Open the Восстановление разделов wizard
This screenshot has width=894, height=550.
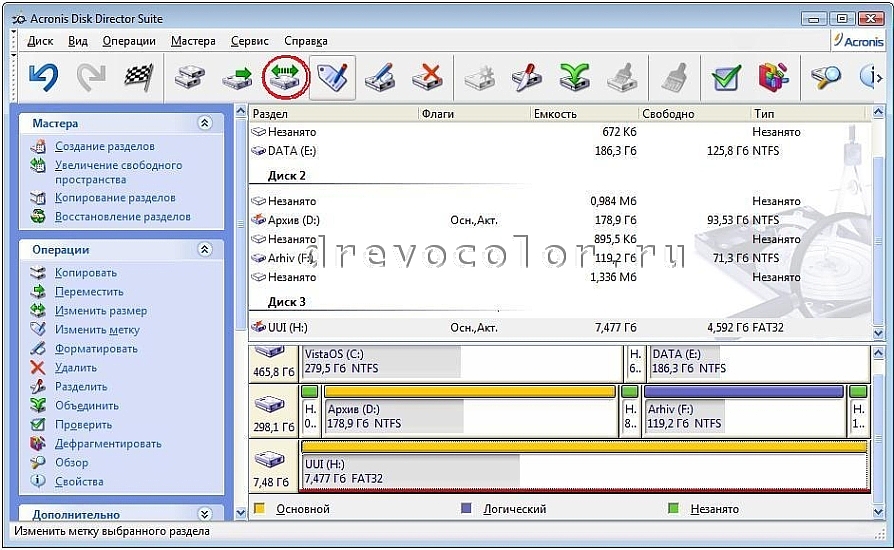pos(123,217)
